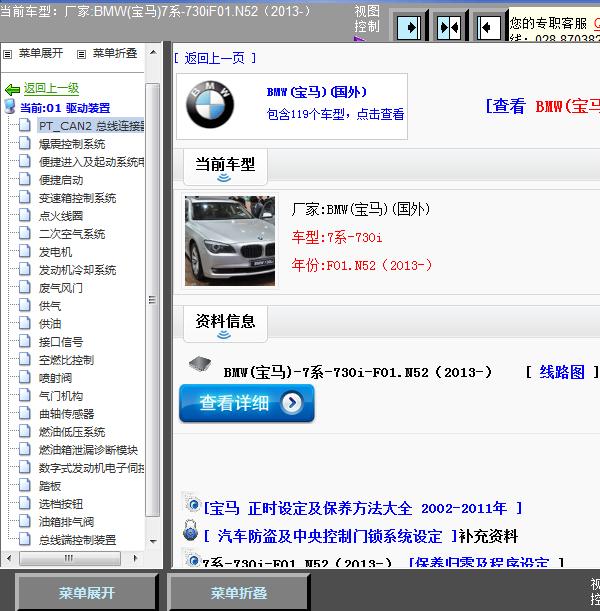
Task: Click the lock icon beside 汽车防盗 link
Action: pyautogui.click(x=191, y=530)
